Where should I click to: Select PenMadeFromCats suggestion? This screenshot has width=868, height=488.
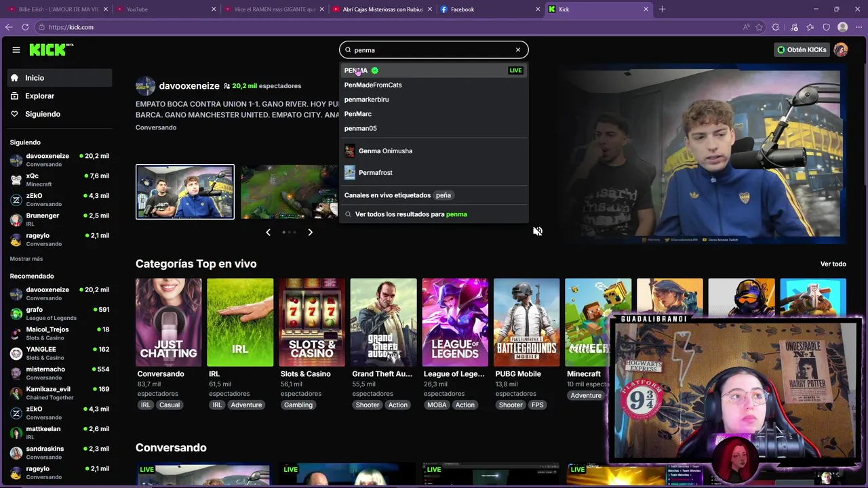(434, 85)
